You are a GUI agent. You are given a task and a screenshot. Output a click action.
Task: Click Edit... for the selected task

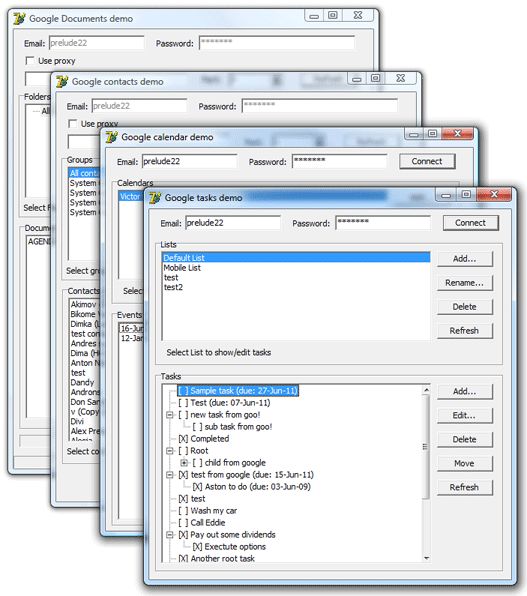coord(465,415)
